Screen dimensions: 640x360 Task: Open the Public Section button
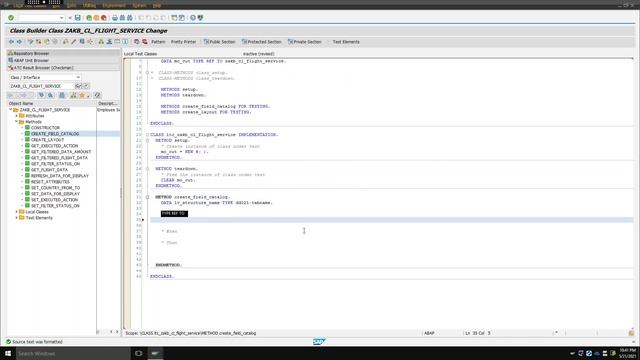coord(220,42)
